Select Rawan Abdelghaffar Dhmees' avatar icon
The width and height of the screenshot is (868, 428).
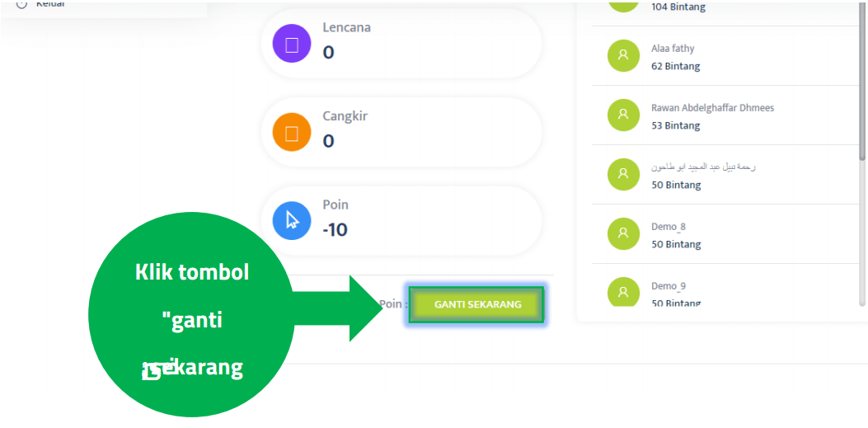(623, 115)
